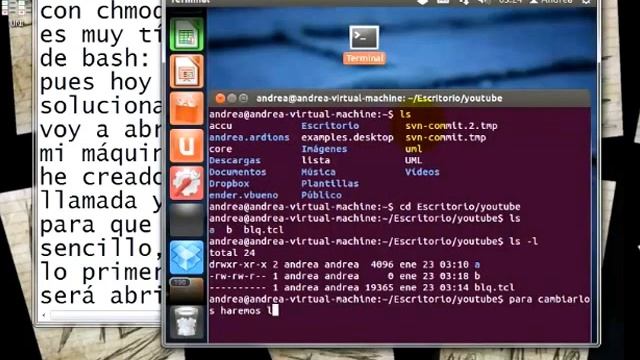The image size is (640, 360).
Task: Click '-rw-rw-r--' permissions string
Action: click(238, 276)
